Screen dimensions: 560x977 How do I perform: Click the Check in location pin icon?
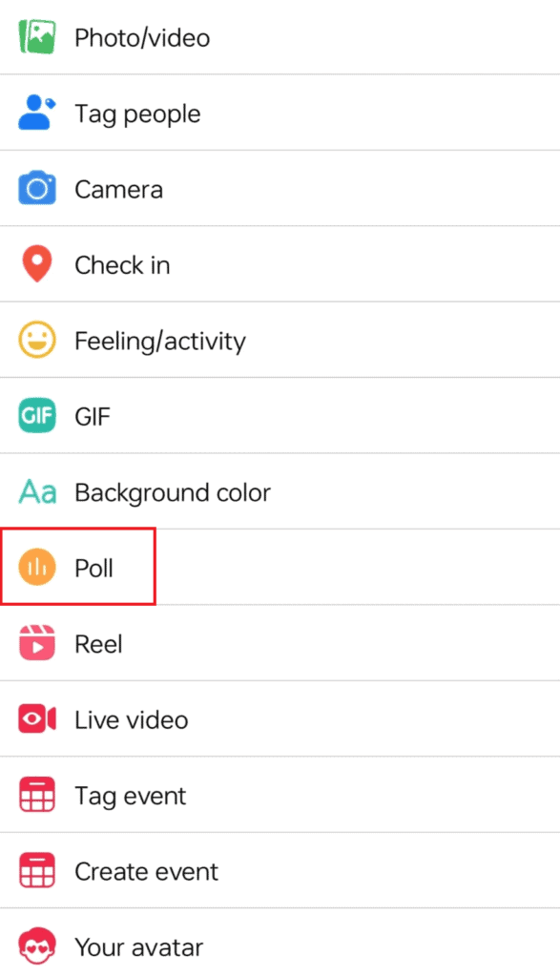[x=36, y=264]
